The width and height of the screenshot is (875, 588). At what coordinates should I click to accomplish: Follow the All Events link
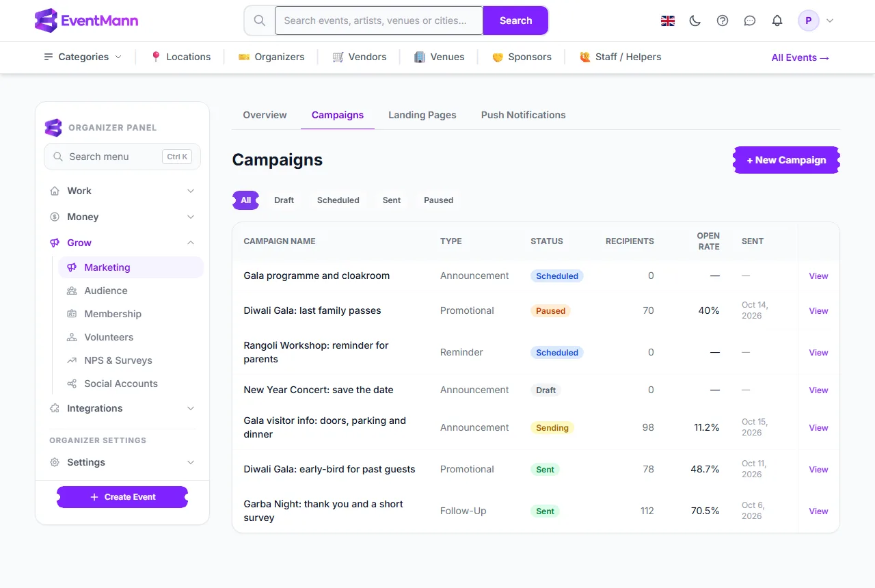click(800, 57)
